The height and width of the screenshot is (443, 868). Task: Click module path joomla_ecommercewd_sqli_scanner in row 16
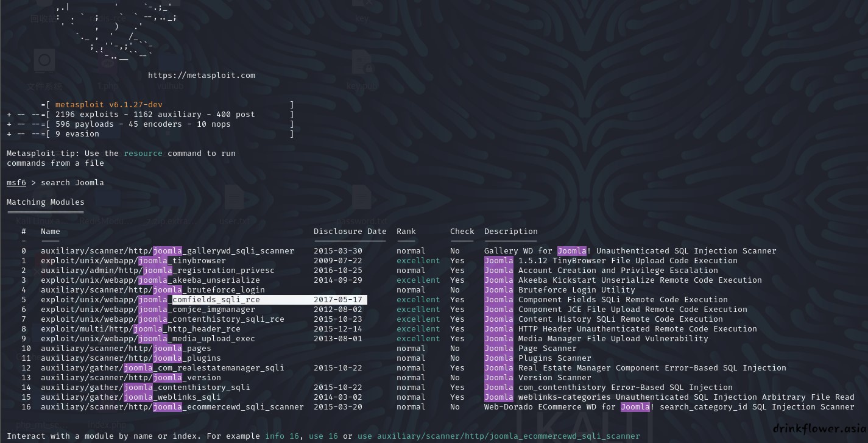[172, 407]
